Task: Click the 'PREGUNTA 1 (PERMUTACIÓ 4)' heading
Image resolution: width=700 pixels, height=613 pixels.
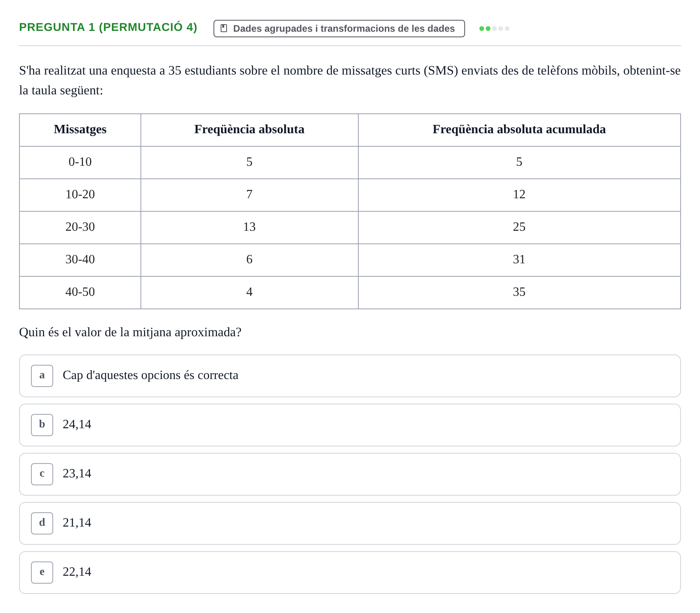Action: pyautogui.click(x=108, y=27)
